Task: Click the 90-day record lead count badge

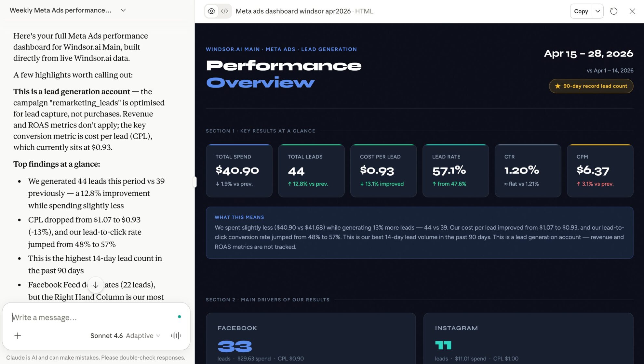Action: pyautogui.click(x=591, y=86)
